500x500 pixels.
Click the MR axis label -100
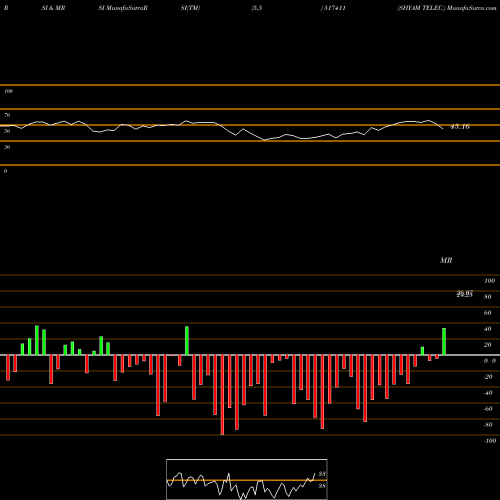(490, 441)
